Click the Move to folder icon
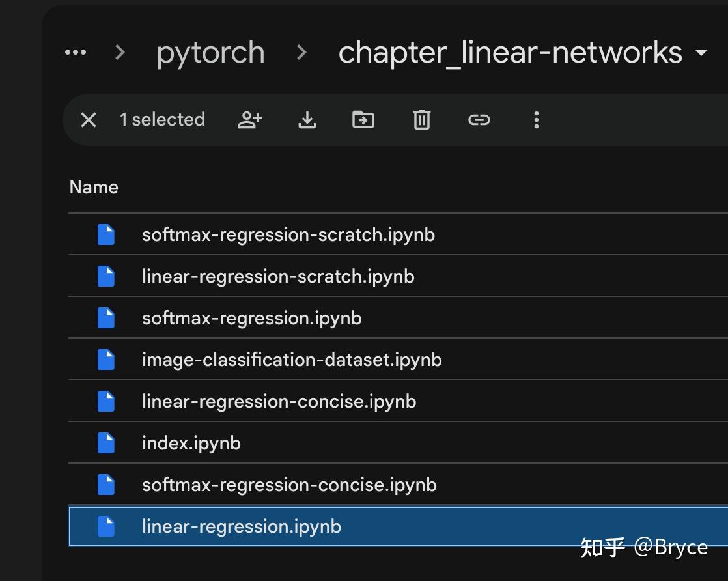This screenshot has width=728, height=581. 363,120
